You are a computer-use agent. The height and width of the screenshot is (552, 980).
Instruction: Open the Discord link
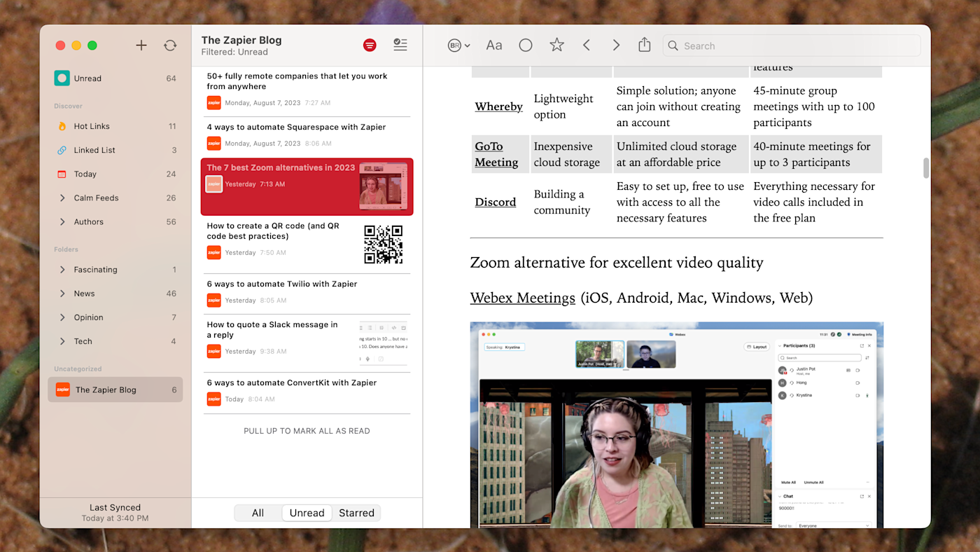pos(495,202)
